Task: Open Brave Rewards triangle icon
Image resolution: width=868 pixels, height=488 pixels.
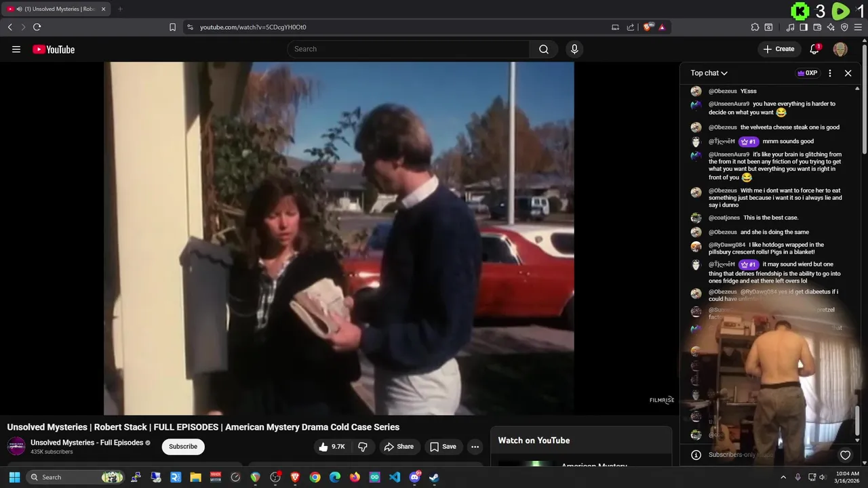Action: point(662,27)
